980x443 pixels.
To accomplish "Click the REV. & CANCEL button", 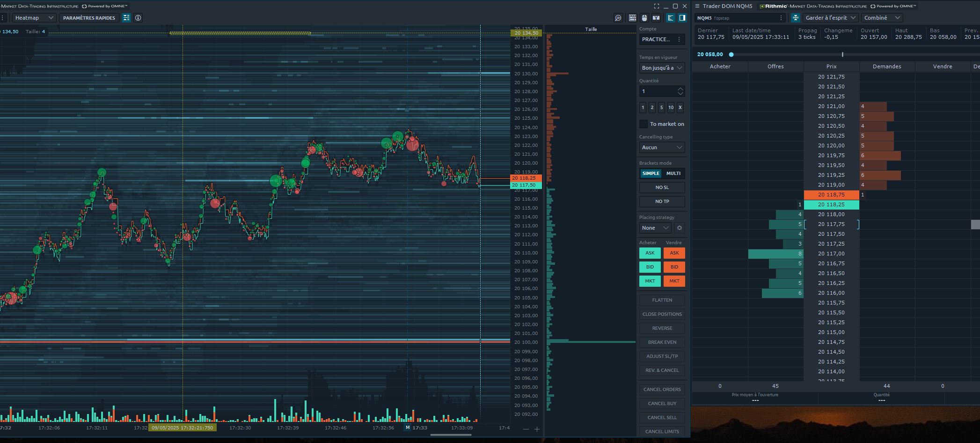I will [662, 370].
